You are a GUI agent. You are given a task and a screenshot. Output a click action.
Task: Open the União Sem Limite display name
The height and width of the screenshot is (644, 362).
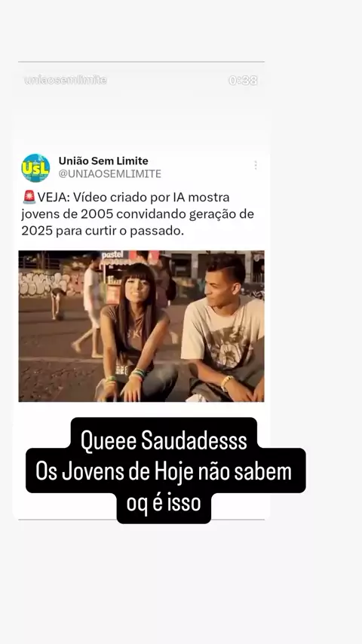tap(103, 161)
